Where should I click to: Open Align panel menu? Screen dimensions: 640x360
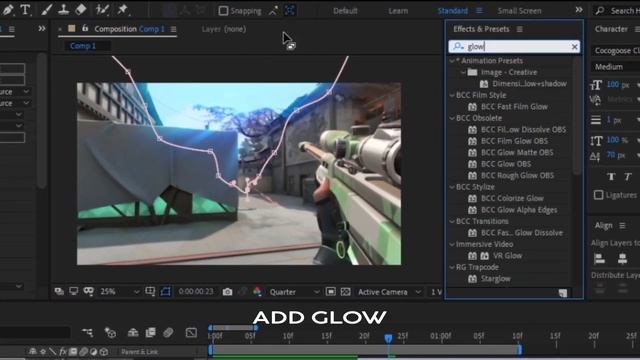[x=622, y=225]
